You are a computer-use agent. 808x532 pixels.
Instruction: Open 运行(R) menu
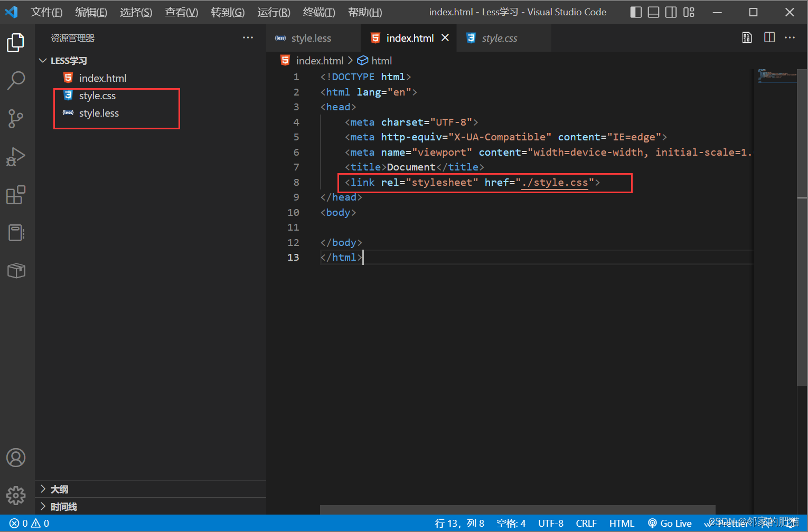point(274,12)
